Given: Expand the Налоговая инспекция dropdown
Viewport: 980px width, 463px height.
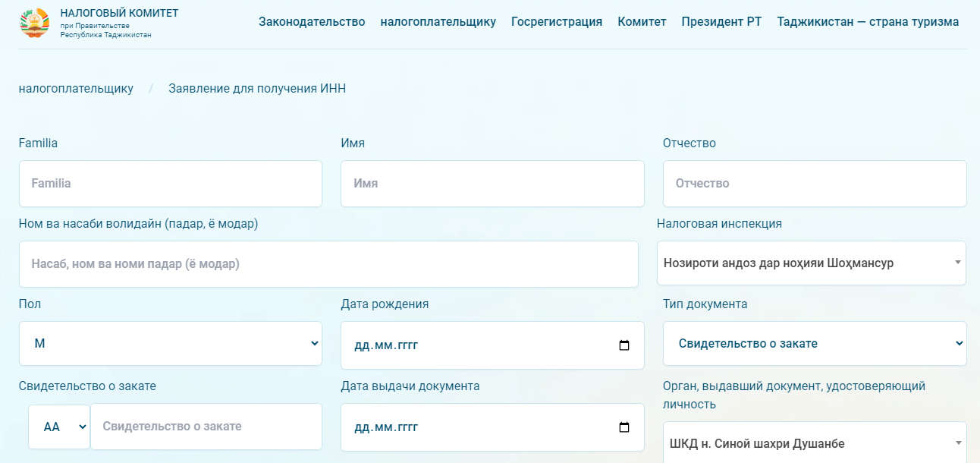Looking at the screenshot, I should click(811, 263).
